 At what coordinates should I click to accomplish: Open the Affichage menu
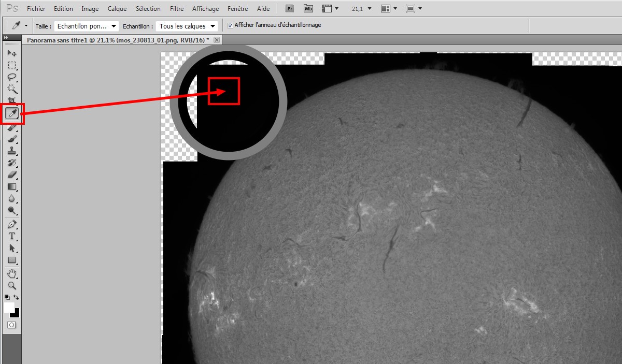click(205, 9)
